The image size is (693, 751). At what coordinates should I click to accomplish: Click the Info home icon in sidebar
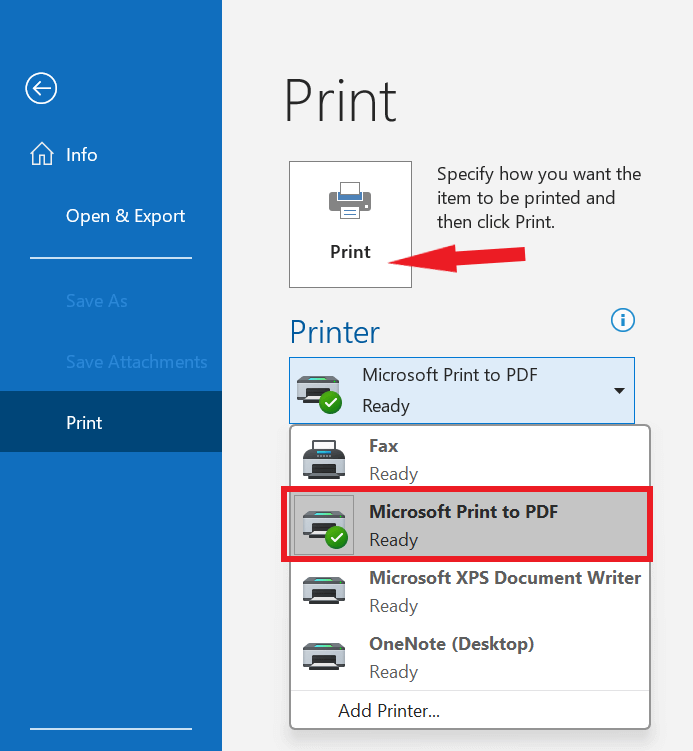[42, 155]
